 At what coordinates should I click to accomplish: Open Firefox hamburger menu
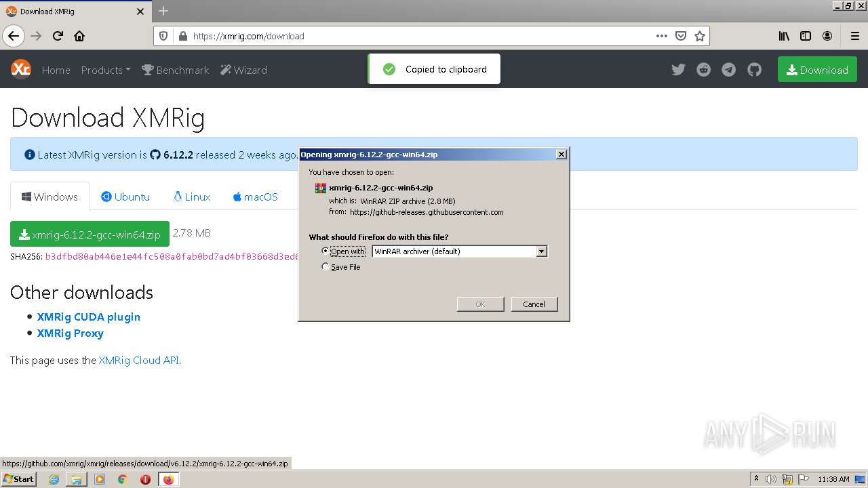[x=854, y=36]
